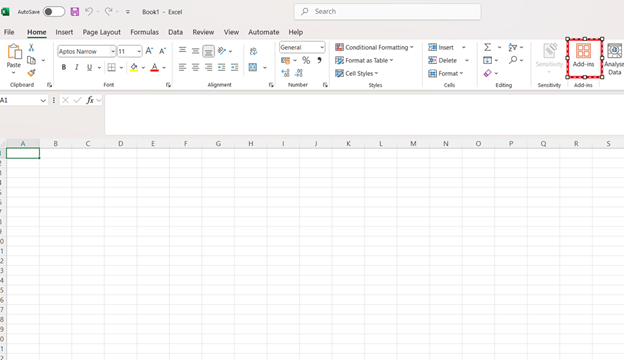Click the Analyze Data button
Viewport: 624px width, 360px height.
[614, 59]
